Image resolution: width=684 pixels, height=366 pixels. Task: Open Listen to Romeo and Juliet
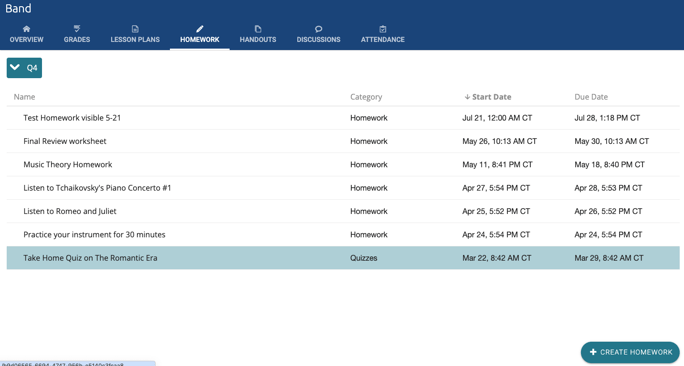pyautogui.click(x=70, y=211)
